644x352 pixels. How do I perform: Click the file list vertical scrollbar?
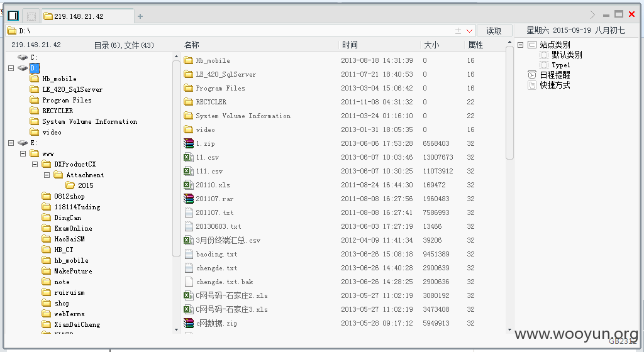pyautogui.click(x=509, y=102)
